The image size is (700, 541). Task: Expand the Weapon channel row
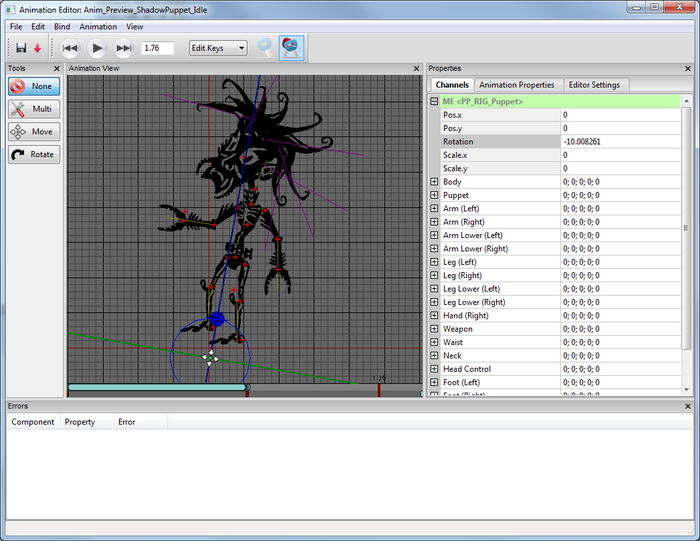pos(434,329)
